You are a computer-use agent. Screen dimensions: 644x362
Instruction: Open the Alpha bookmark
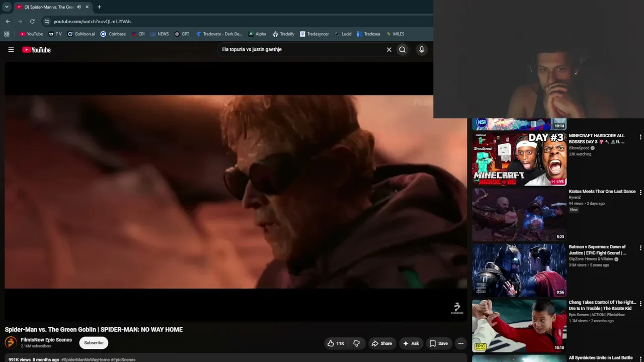(257, 34)
